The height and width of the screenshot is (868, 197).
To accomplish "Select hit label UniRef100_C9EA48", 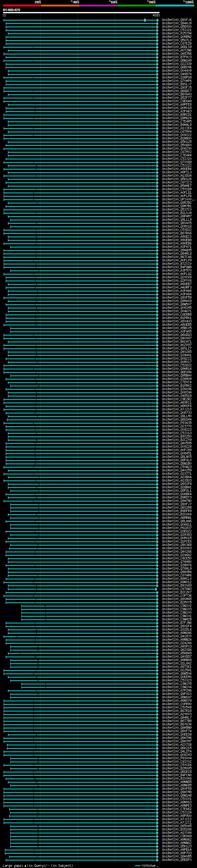I will click(177, 101).
